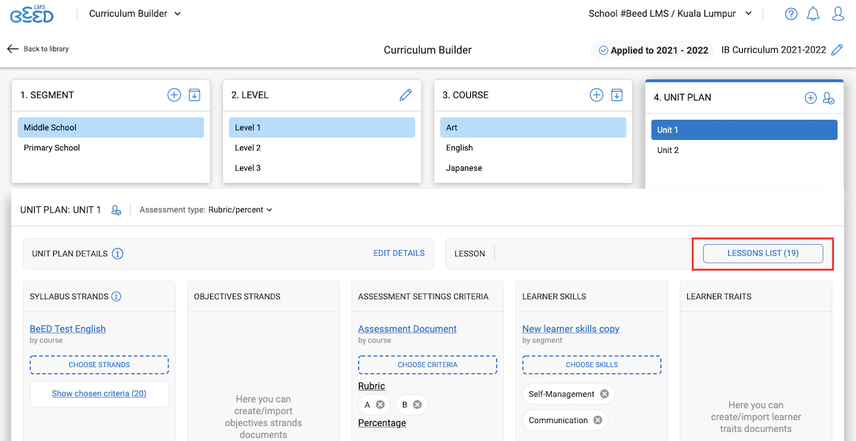Select Art course
Image resolution: width=856 pixels, height=441 pixels.
pyautogui.click(x=533, y=128)
